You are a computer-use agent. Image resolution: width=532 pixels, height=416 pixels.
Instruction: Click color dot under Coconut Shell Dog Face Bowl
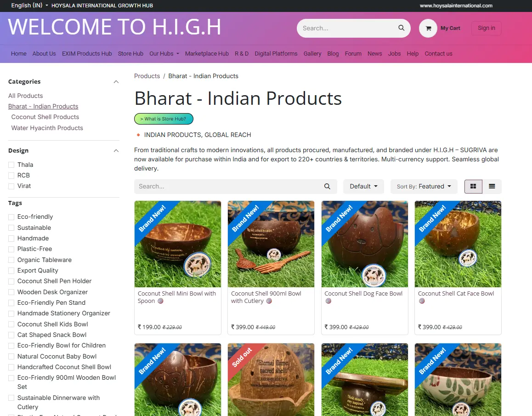tap(328, 301)
